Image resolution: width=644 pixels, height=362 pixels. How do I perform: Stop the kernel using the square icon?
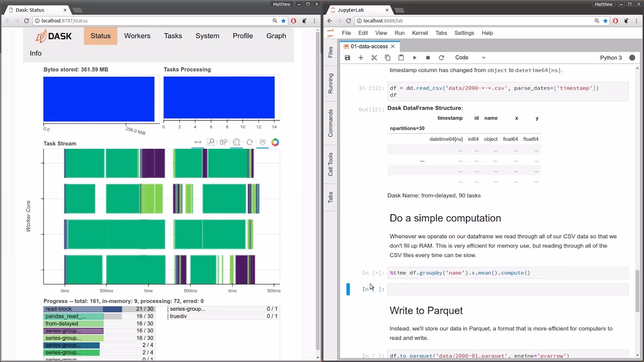click(x=428, y=57)
